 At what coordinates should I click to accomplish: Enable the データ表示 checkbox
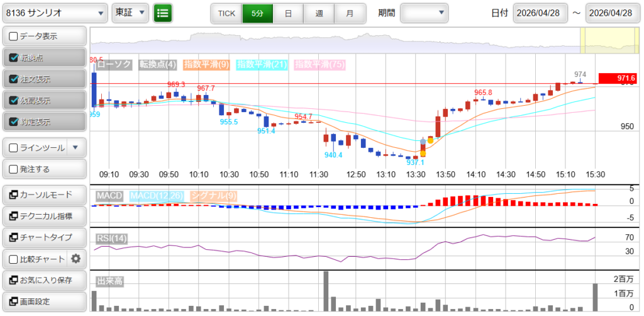coord(14,37)
